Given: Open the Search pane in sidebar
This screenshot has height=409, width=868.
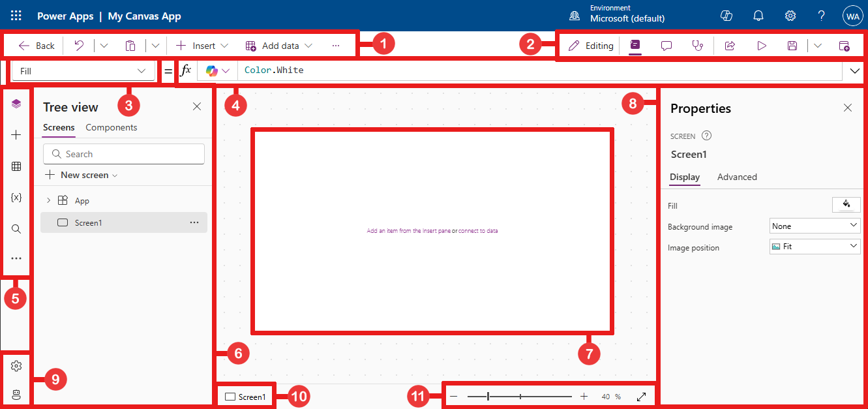Looking at the screenshot, I should [x=16, y=229].
